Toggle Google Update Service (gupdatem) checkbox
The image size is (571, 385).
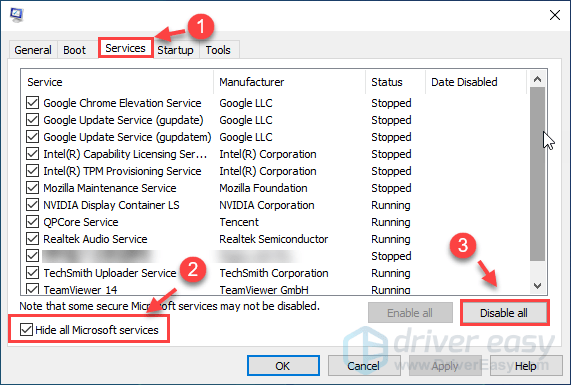pyautogui.click(x=32, y=137)
